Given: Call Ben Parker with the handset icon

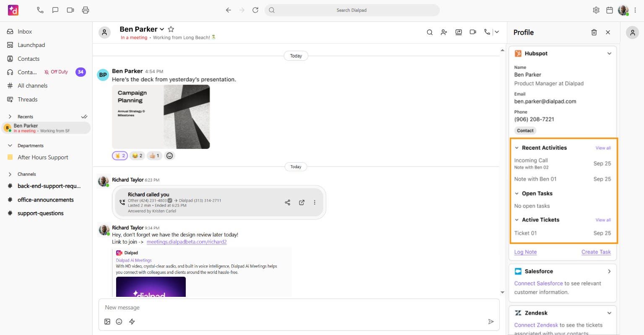Looking at the screenshot, I should pos(487,32).
